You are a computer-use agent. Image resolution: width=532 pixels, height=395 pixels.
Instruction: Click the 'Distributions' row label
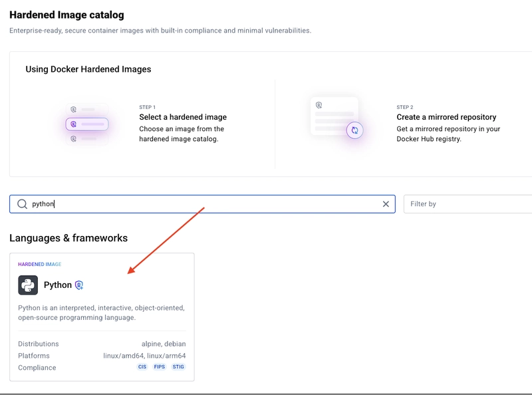click(39, 344)
